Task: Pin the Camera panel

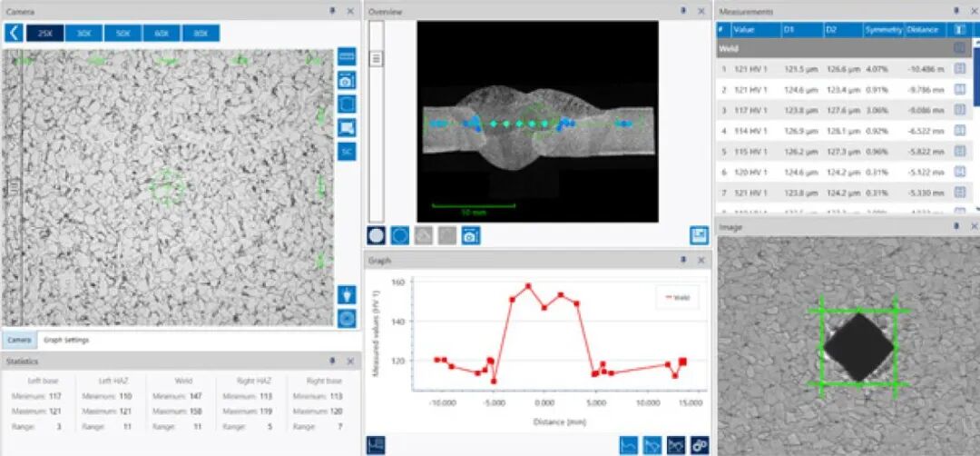Action: [332, 11]
